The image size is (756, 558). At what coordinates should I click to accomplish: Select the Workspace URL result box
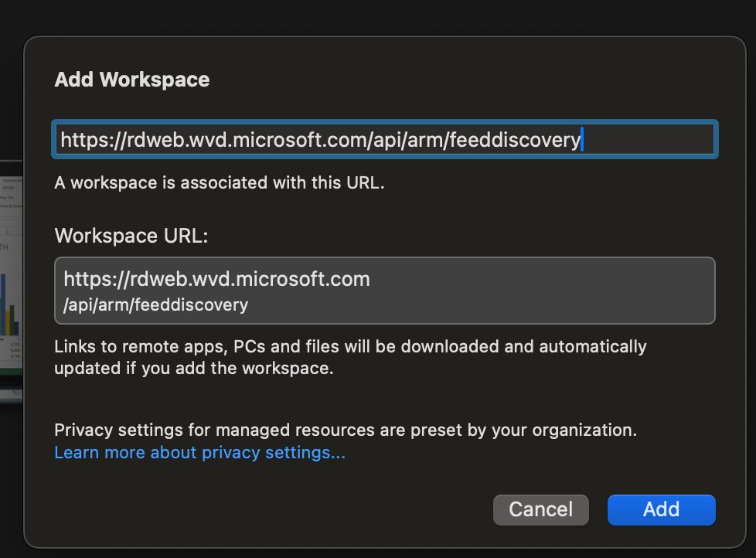[385, 291]
